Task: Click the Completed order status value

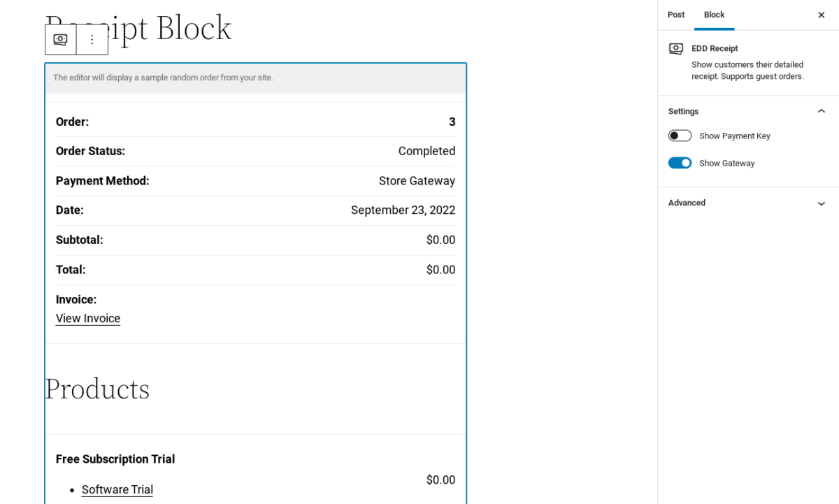Action: tap(426, 151)
